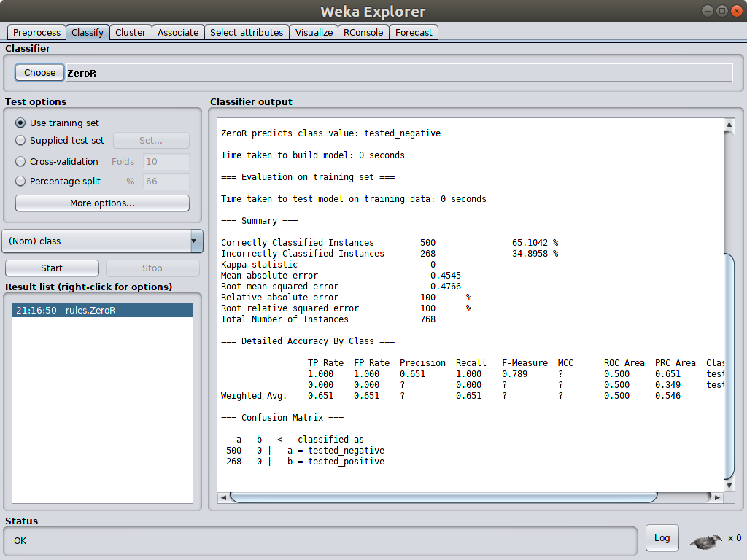Image resolution: width=747 pixels, height=560 pixels.
Task: Click the Kappa statistic line
Action: point(328,265)
